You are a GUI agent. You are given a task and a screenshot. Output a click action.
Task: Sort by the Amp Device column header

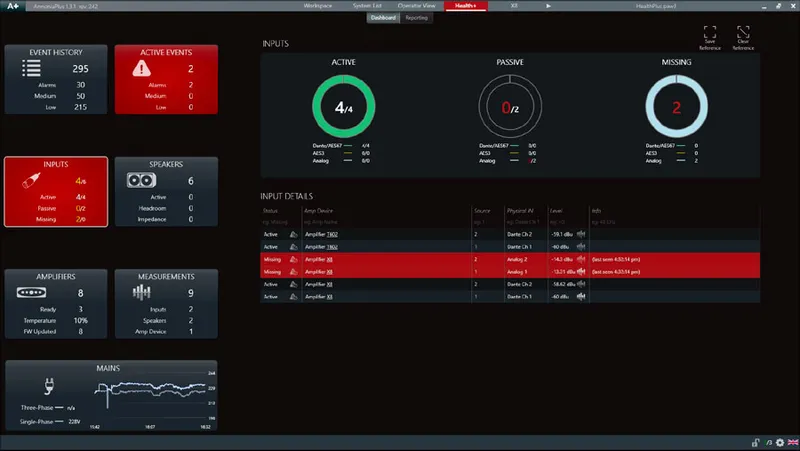point(318,211)
